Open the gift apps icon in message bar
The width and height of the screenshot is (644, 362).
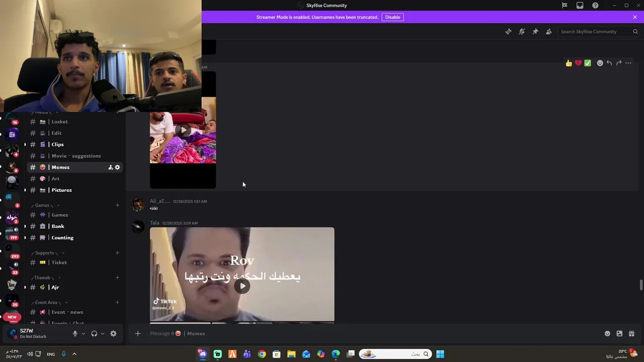631,333
